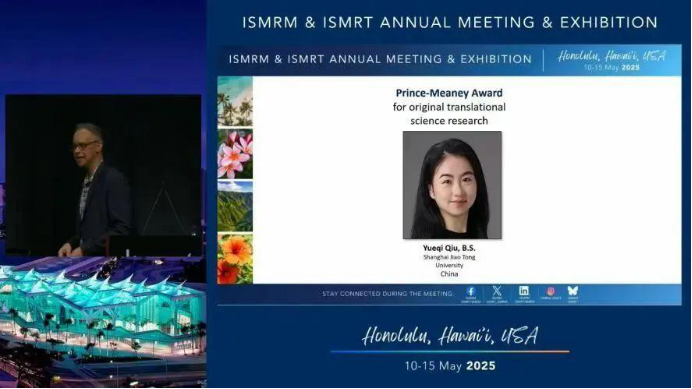Open the Bluesky butterfly icon
Viewport: 692px width, 389px height.
(572, 291)
